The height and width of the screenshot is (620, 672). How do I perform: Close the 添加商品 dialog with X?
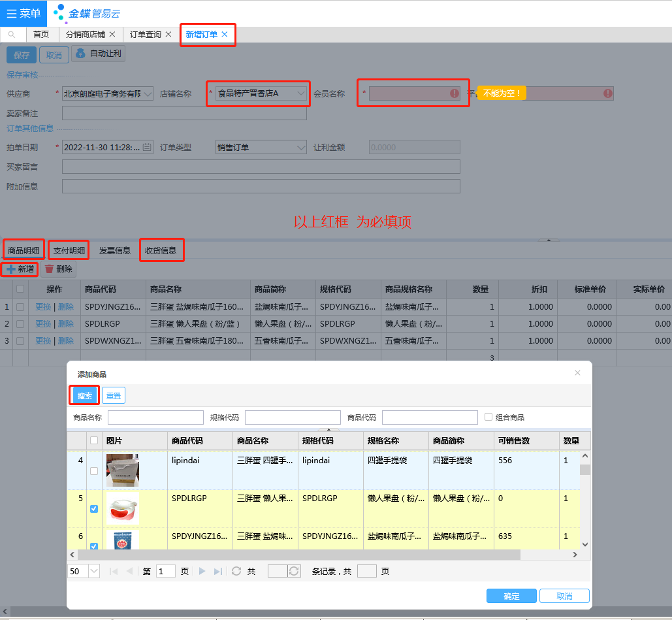[x=577, y=373]
